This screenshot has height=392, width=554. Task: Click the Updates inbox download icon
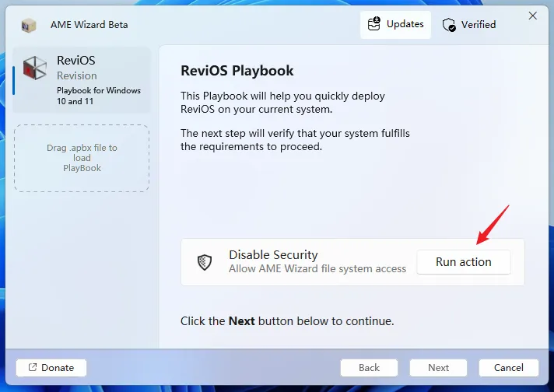[x=373, y=24]
